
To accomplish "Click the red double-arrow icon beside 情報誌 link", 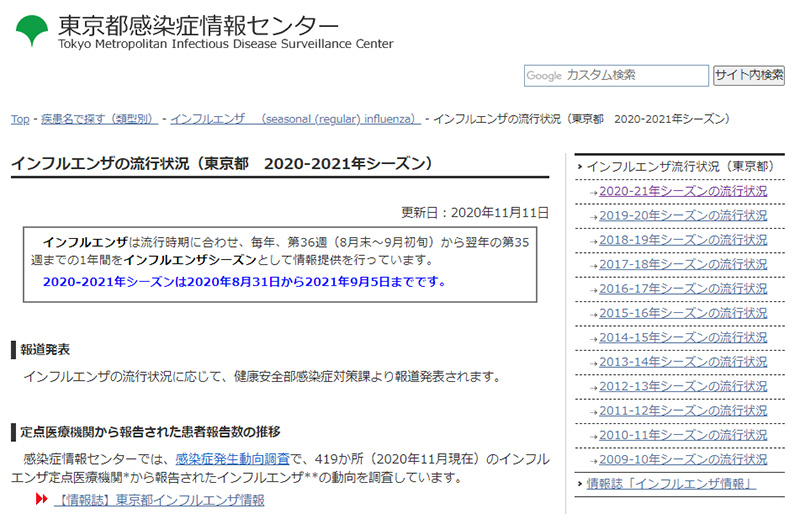I will 42,498.
